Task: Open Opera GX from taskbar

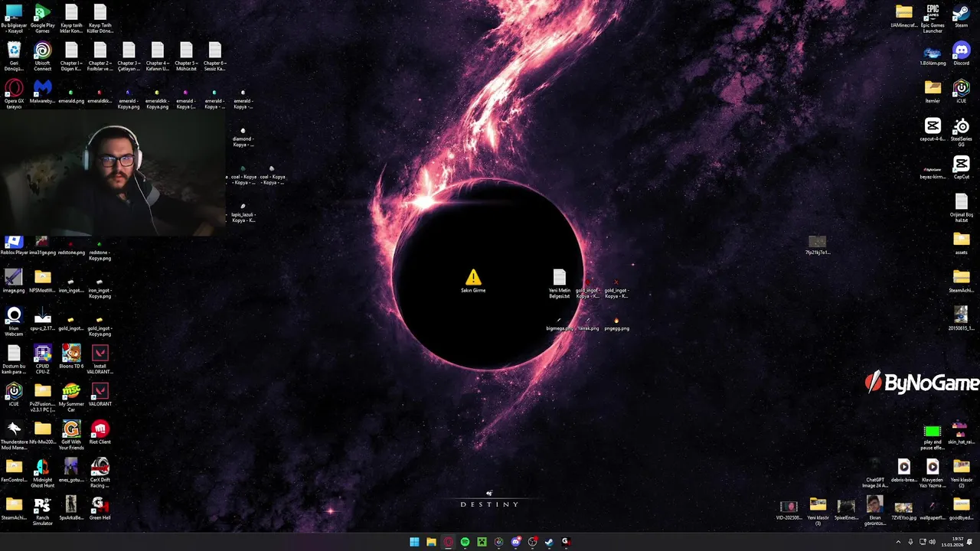Action: point(448,542)
